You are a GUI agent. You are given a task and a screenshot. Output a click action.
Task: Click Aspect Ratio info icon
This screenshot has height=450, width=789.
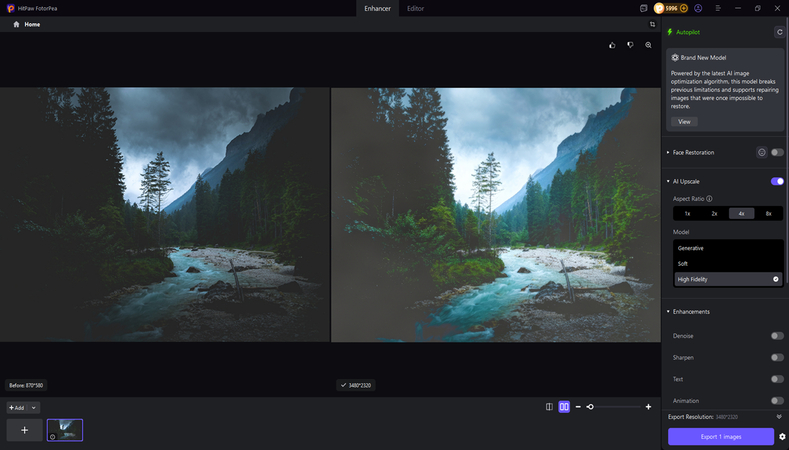pyautogui.click(x=709, y=199)
